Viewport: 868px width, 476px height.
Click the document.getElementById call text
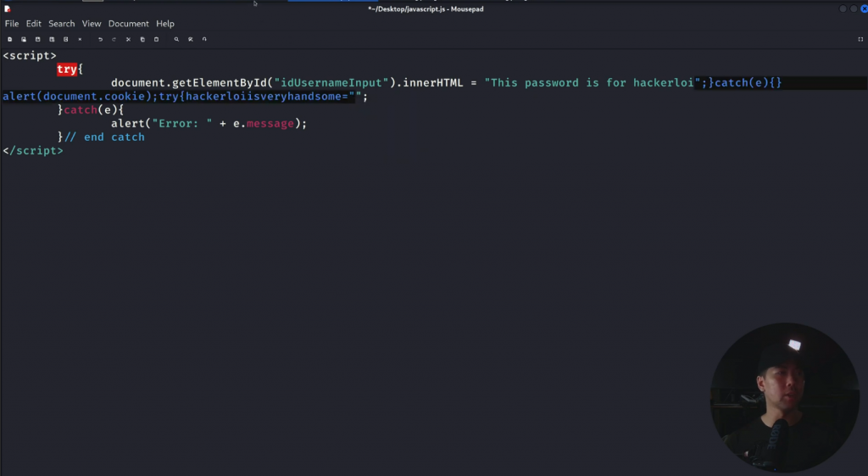(x=189, y=82)
